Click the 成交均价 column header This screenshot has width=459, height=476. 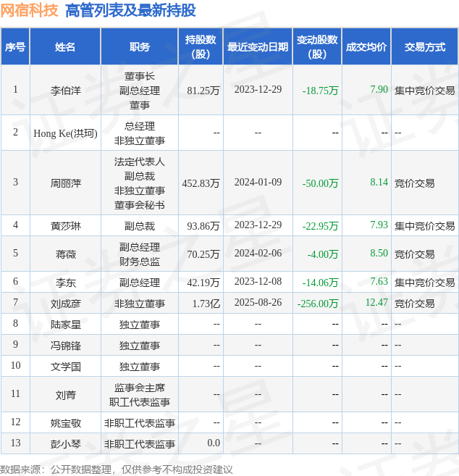[366, 47]
